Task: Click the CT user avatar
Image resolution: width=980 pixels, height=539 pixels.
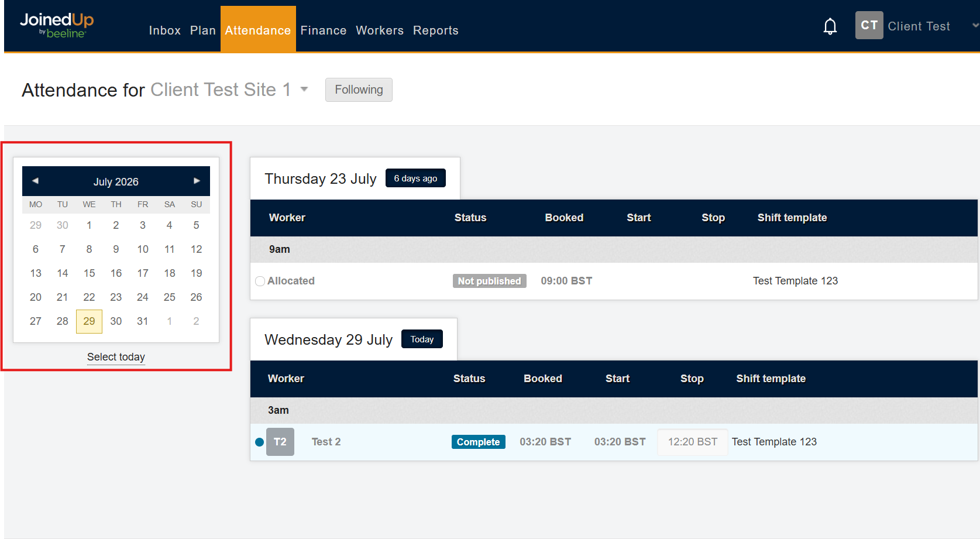Action: 869,25
